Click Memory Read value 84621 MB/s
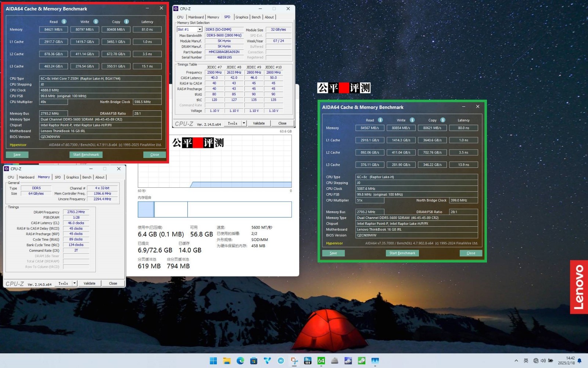Screen dimensions: 588x368 click(x=53, y=29)
